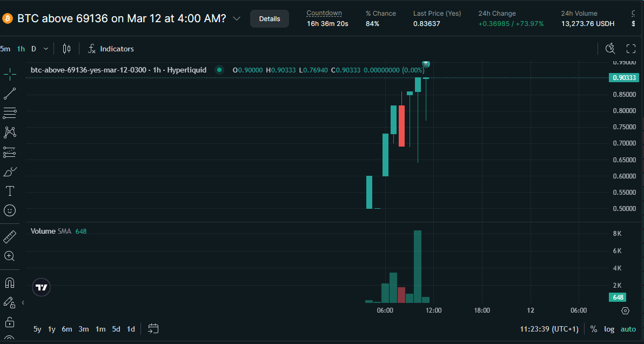
Task: Open the timezone menu at 11:23:39 (UTC+1)
Action: coord(549,329)
